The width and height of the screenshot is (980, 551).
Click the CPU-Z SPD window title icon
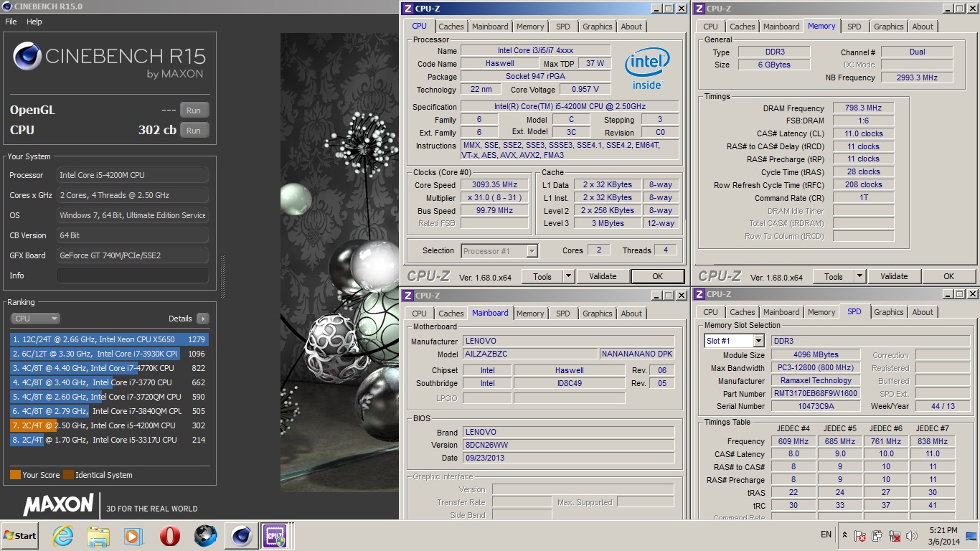point(699,294)
